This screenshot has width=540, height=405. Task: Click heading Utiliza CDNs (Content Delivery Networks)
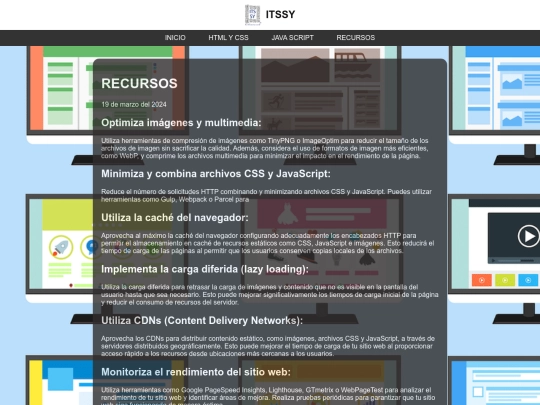tap(202, 321)
